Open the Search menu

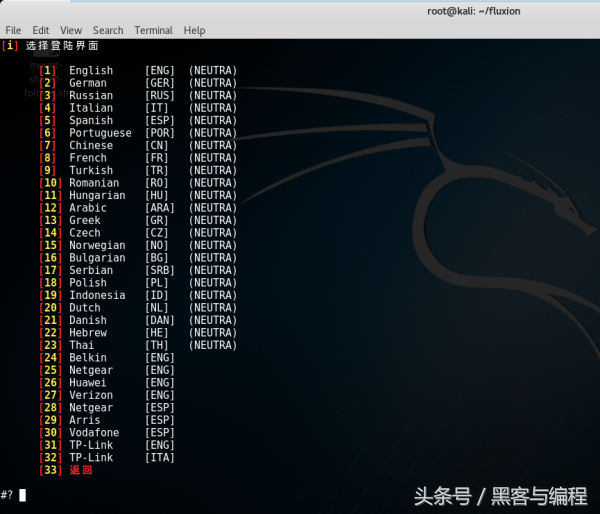pyautogui.click(x=108, y=30)
